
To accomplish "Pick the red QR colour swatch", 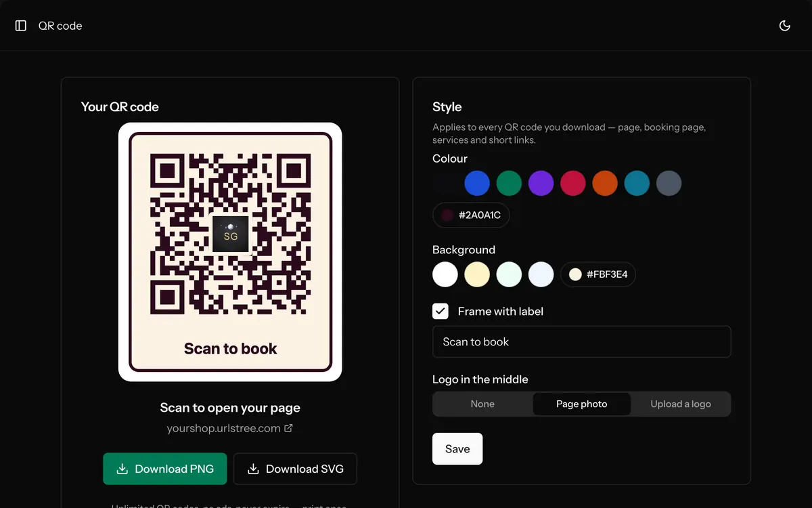I will [x=573, y=184].
